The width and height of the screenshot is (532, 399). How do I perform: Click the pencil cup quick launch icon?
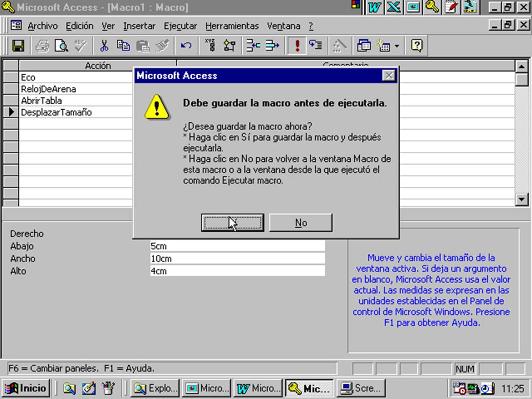[108, 388]
